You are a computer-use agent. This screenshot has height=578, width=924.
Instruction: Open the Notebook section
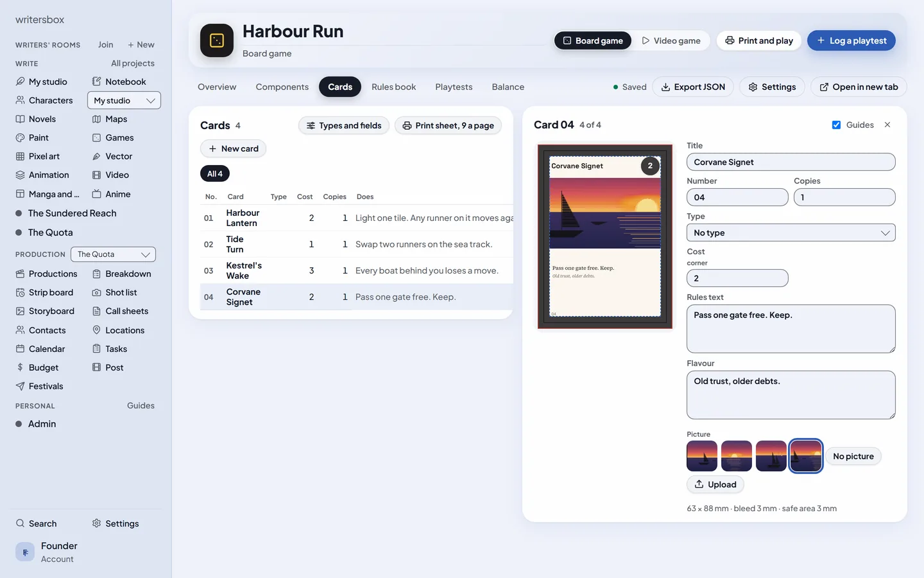click(119, 82)
